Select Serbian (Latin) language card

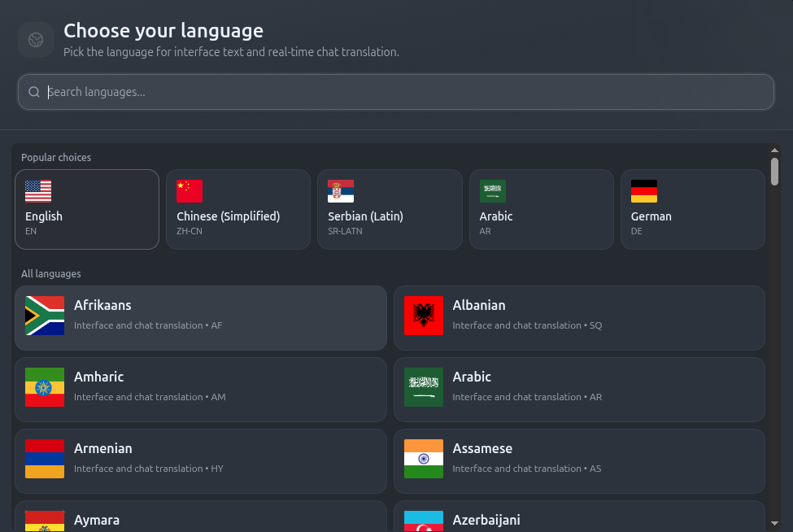point(390,209)
